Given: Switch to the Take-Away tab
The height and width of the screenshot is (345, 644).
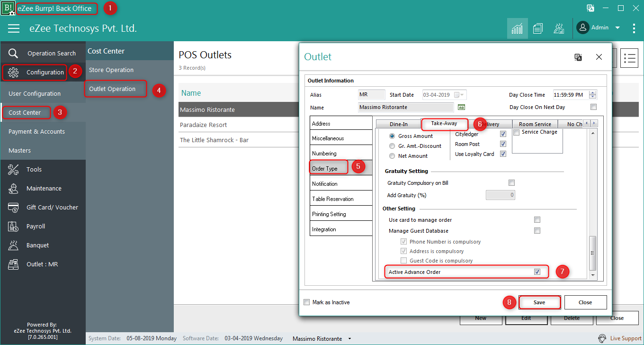Looking at the screenshot, I should point(444,123).
